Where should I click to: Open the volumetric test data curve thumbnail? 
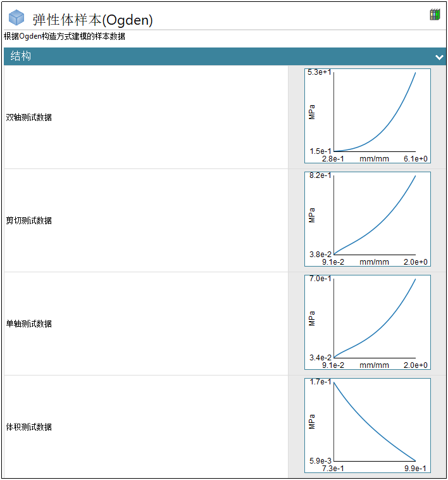pyautogui.click(x=367, y=426)
